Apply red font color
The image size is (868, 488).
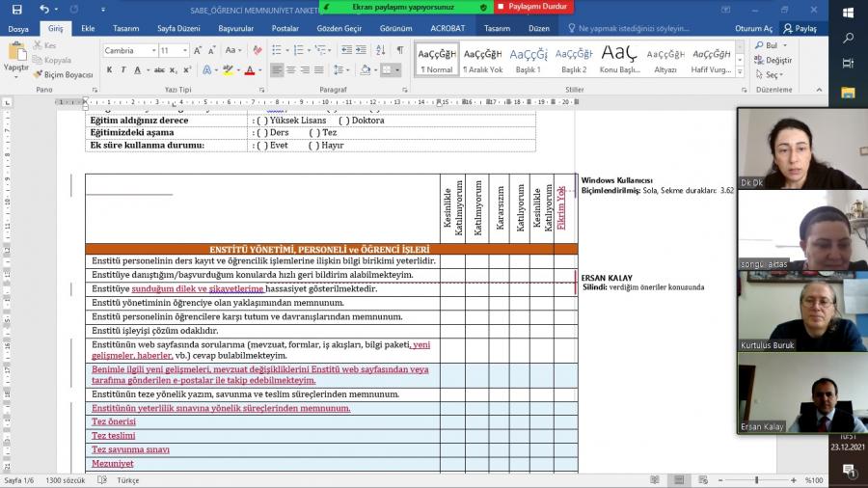pos(250,69)
